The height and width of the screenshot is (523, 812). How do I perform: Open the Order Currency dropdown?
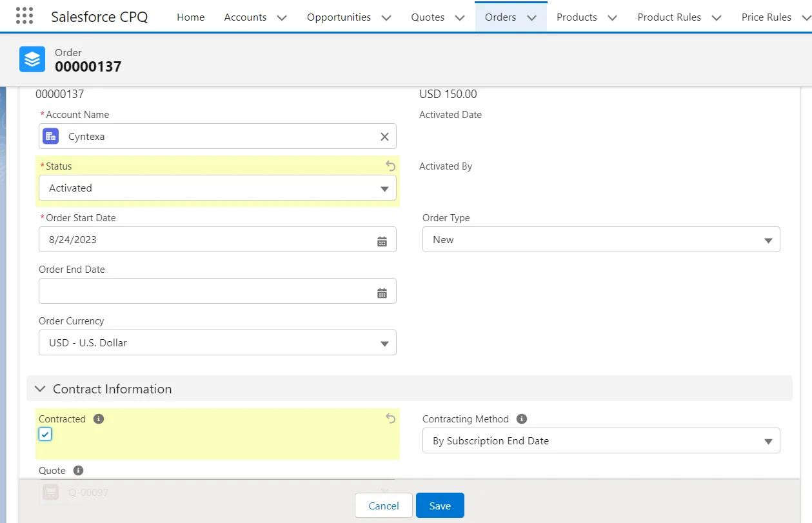click(217, 342)
